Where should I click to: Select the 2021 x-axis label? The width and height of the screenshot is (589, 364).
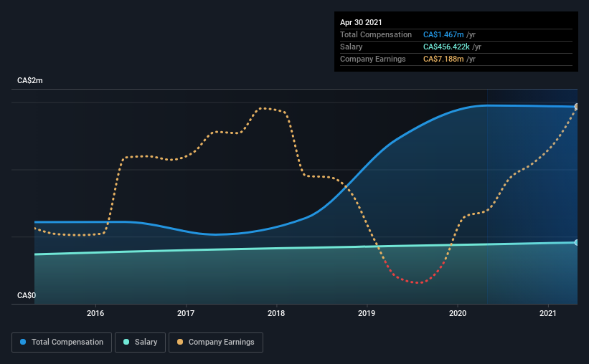[x=547, y=313]
